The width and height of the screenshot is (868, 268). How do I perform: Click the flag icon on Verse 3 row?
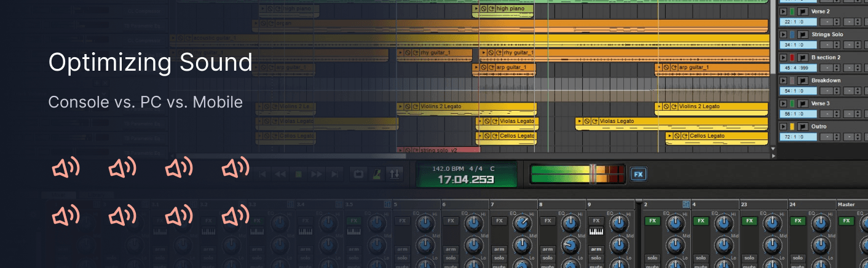point(803,103)
